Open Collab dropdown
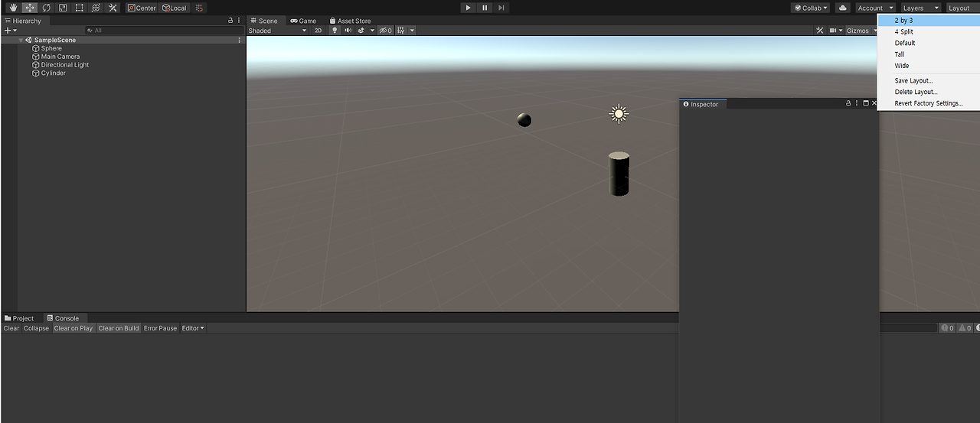980x423 pixels. pyautogui.click(x=811, y=8)
